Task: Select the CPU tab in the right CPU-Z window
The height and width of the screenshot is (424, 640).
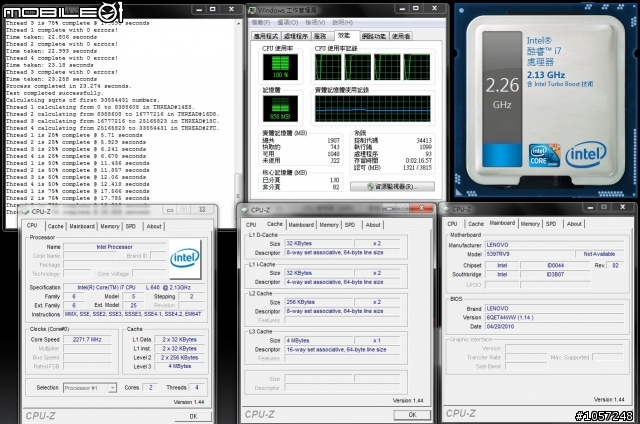Action: (x=452, y=224)
